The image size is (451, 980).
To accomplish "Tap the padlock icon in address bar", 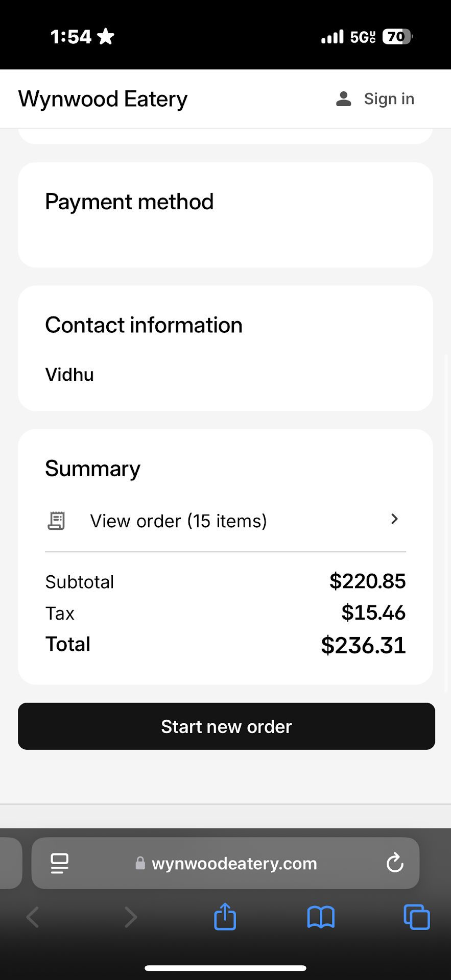I will point(140,863).
